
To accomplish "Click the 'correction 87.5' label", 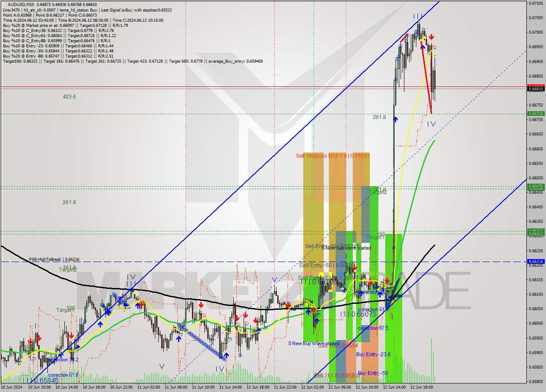I will [373, 328].
